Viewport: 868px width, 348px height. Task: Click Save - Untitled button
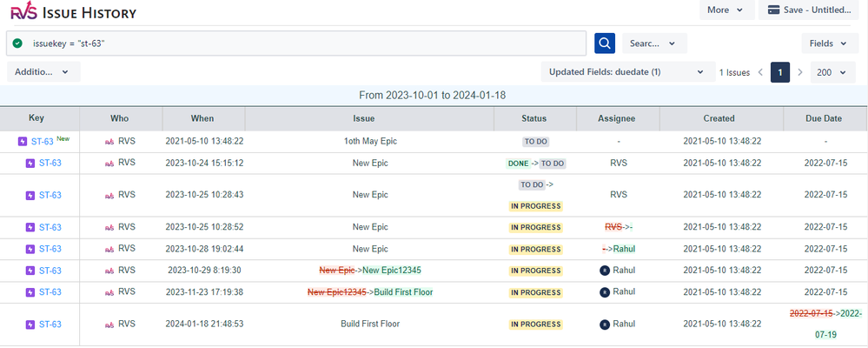tap(808, 10)
